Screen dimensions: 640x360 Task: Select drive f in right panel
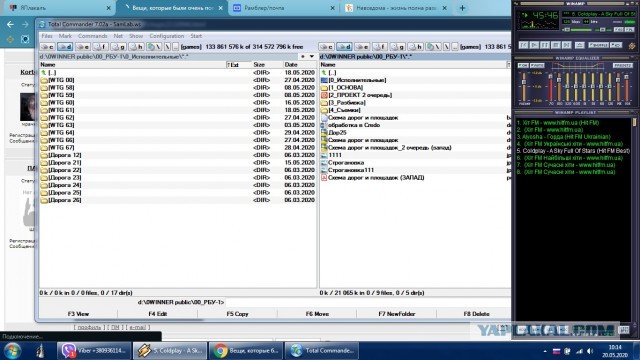(x=380, y=47)
